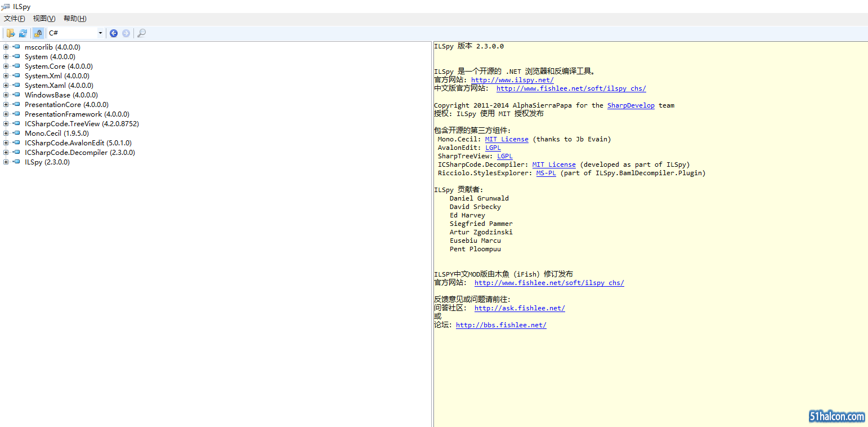
Task: Click the assembly icon beside ICSharpCode.TreeView
Action: 16,124
